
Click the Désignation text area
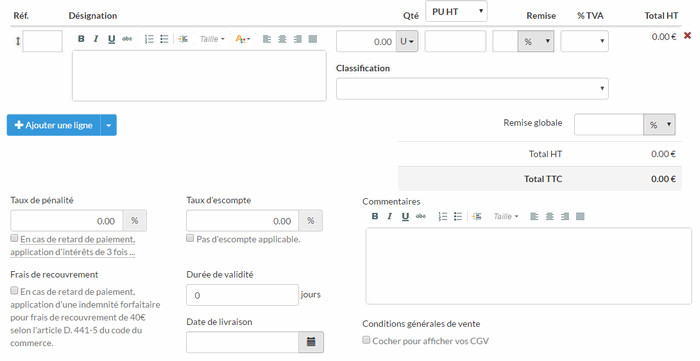click(x=199, y=76)
